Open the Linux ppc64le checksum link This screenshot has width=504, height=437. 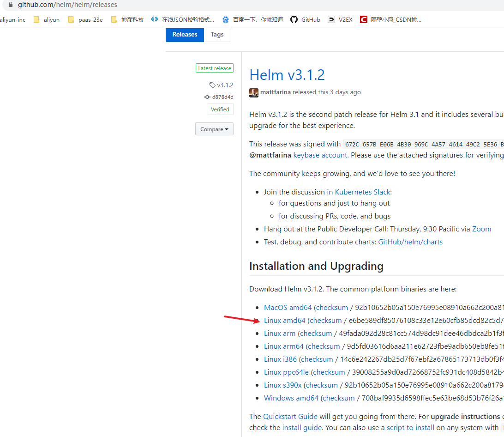(329, 372)
